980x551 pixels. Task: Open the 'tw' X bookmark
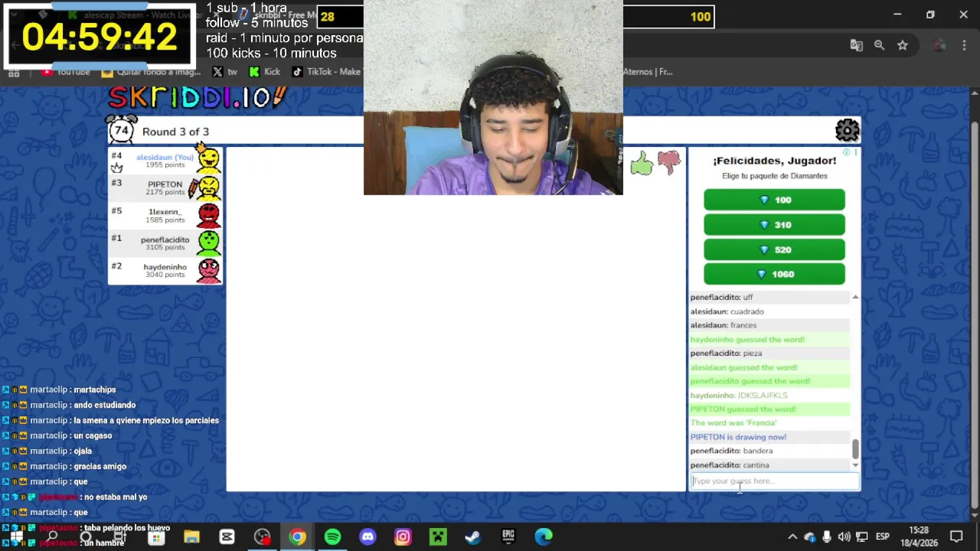225,72
